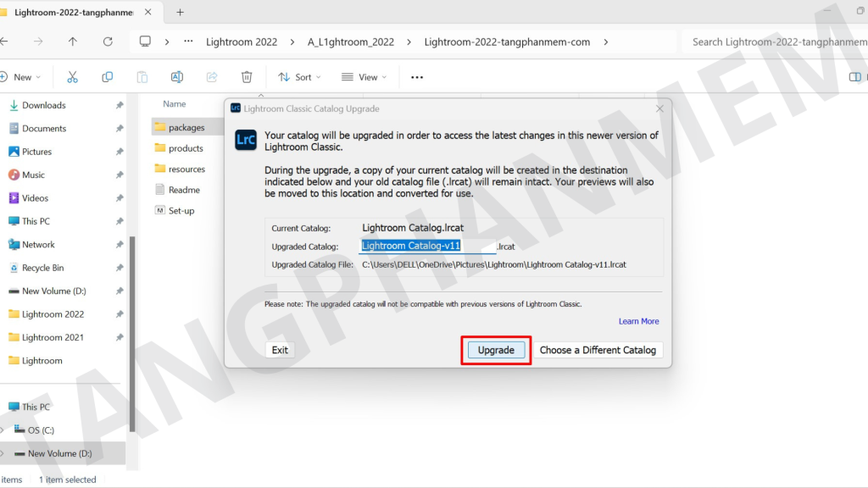Click the Copy icon in toolbar
868x488 pixels.
107,77
